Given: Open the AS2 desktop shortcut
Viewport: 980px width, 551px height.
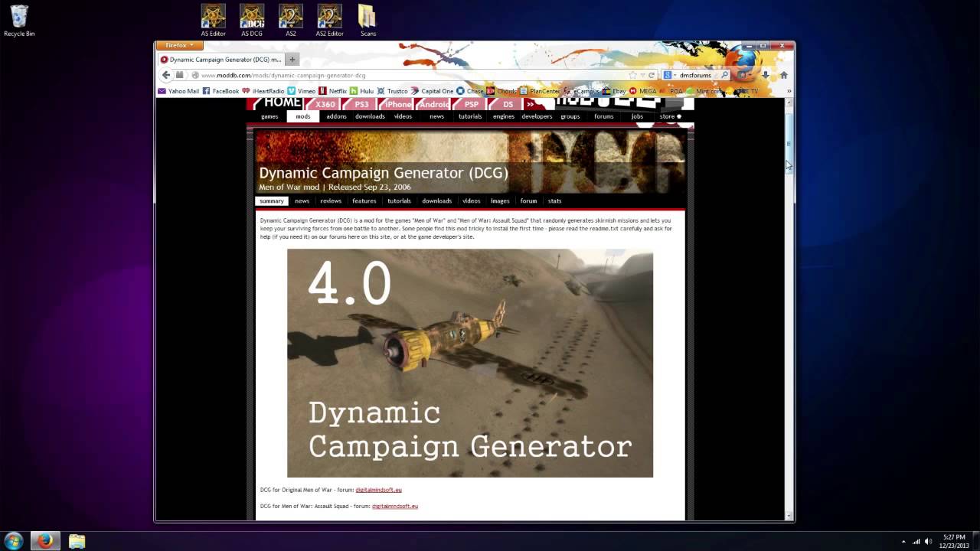Looking at the screenshot, I should tap(291, 21).
